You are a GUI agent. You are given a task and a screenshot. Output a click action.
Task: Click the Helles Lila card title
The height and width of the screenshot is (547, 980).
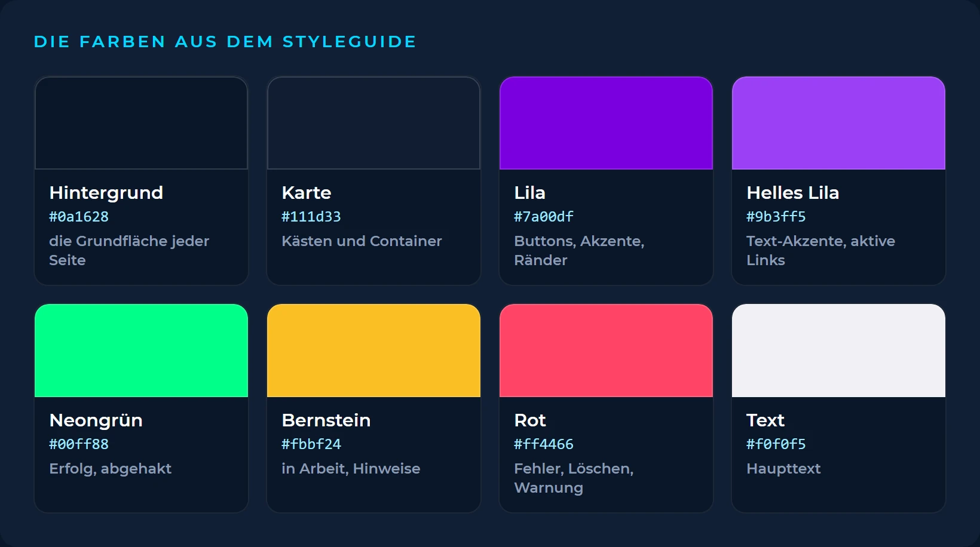(793, 193)
